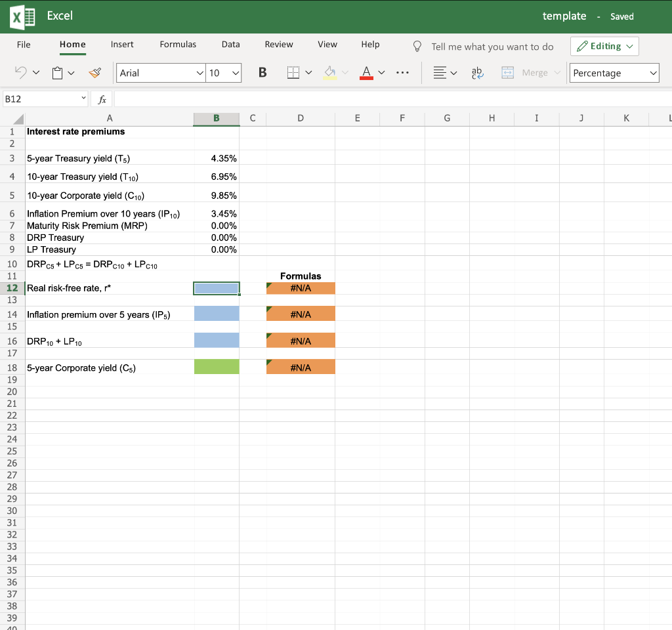Open the File menu

click(x=24, y=45)
